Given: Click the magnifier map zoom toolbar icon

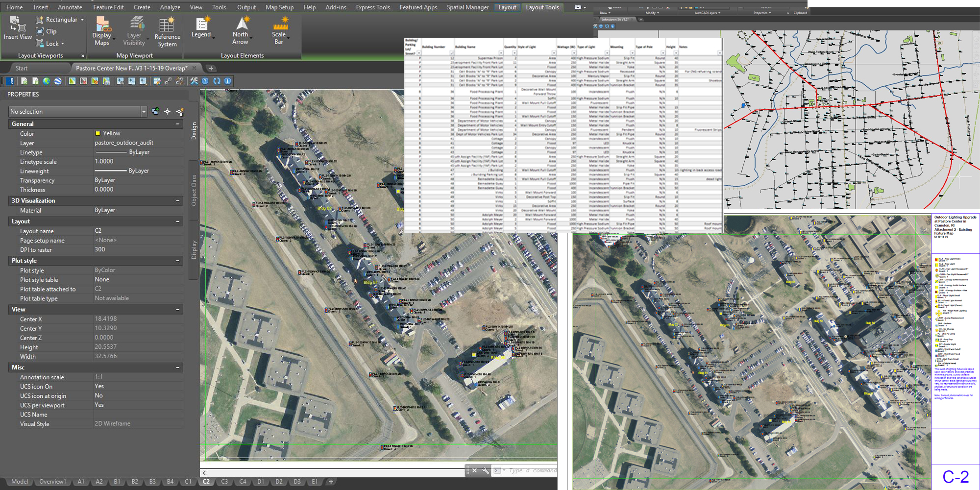Looking at the screenshot, I should click(143, 81).
